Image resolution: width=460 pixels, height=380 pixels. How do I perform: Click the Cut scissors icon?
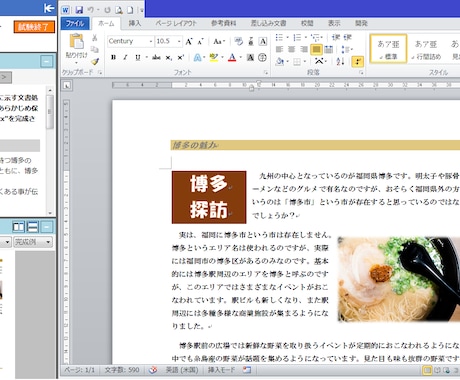[x=95, y=38]
